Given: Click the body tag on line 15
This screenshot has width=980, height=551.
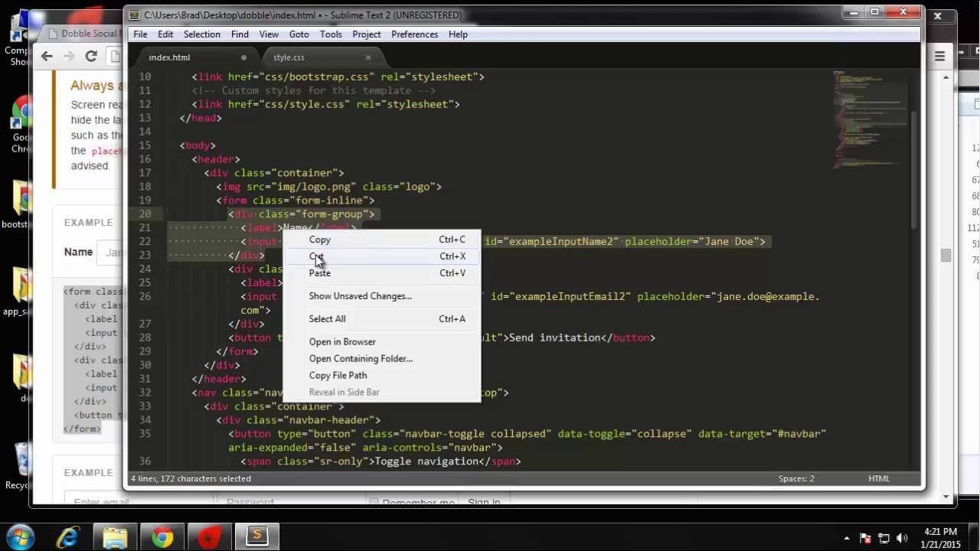Looking at the screenshot, I should [x=198, y=145].
